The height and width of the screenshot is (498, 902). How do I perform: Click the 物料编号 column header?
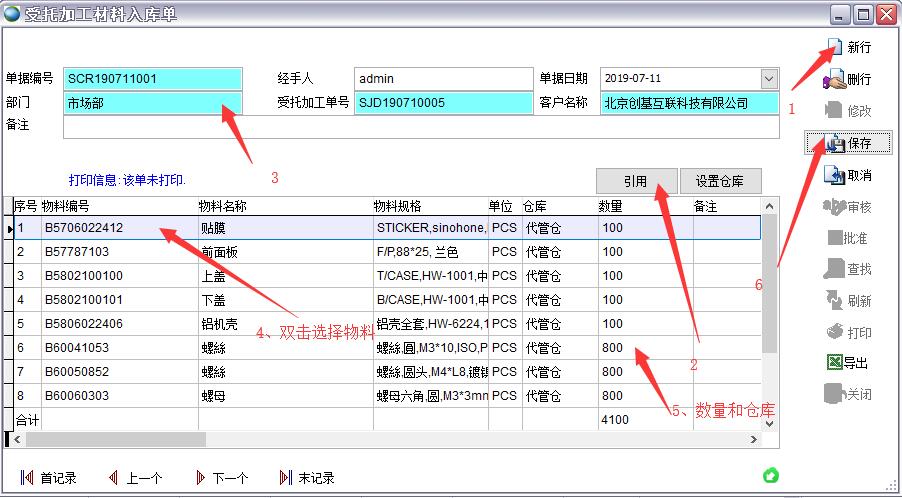(118, 206)
